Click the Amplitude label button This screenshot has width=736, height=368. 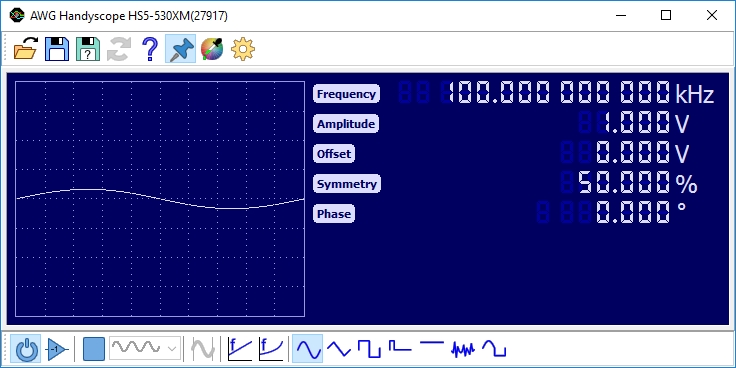point(346,124)
